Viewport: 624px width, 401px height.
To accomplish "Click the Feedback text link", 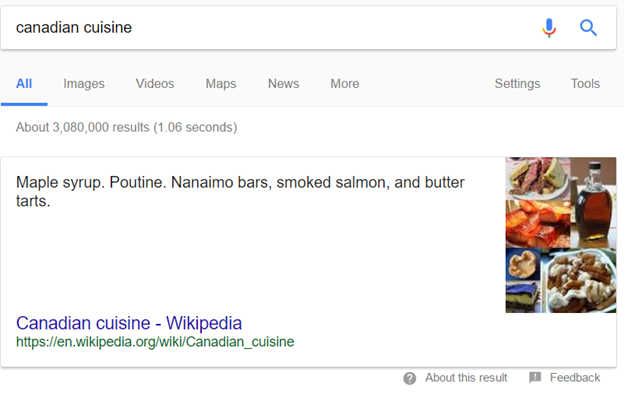I will [575, 378].
